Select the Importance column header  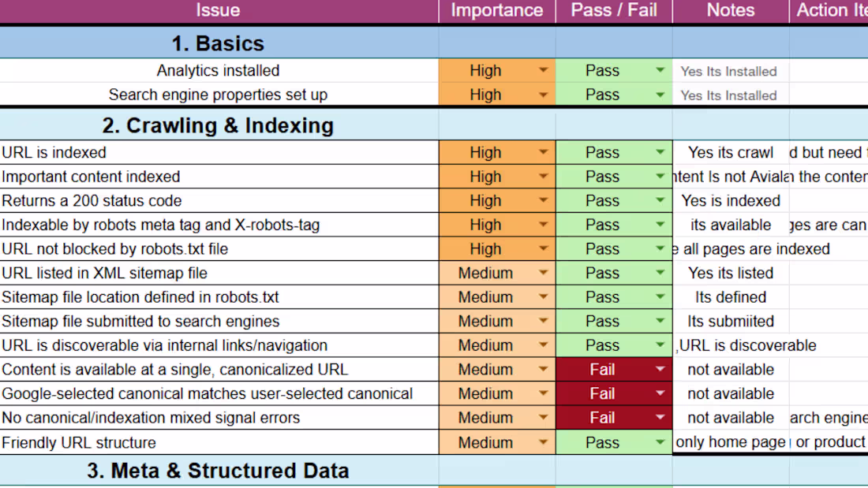[x=496, y=11]
